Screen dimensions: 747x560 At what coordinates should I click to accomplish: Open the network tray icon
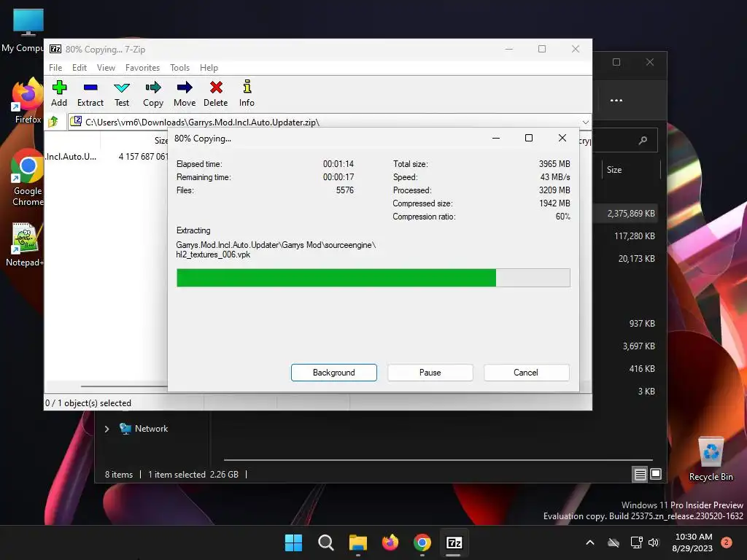(636, 542)
